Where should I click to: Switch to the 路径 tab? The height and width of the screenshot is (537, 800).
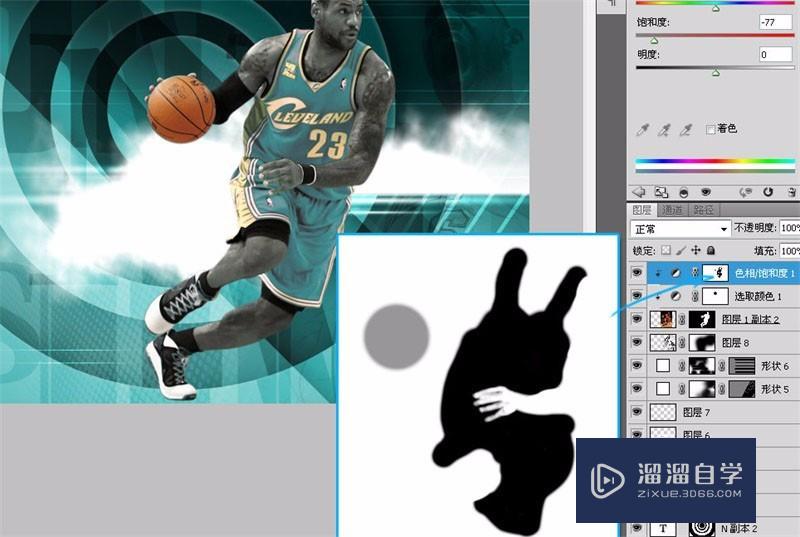[704, 210]
